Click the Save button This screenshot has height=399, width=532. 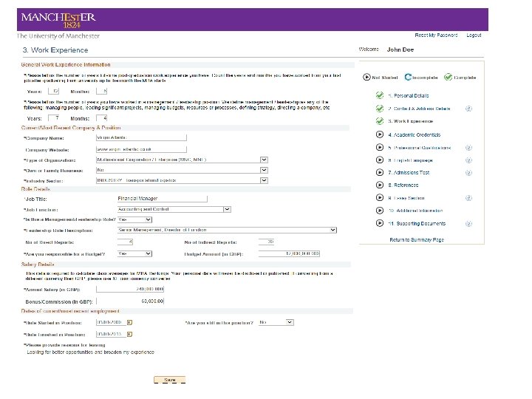tap(170, 380)
